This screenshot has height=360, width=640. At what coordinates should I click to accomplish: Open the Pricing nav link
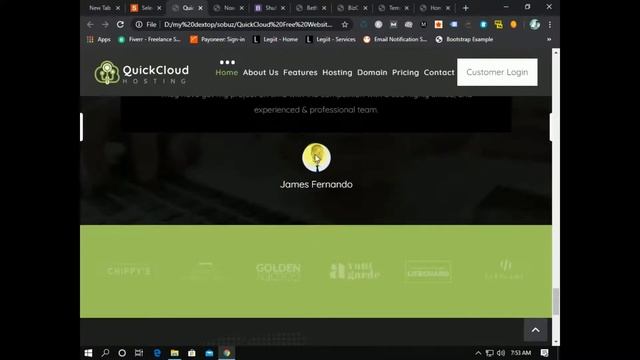[405, 72]
